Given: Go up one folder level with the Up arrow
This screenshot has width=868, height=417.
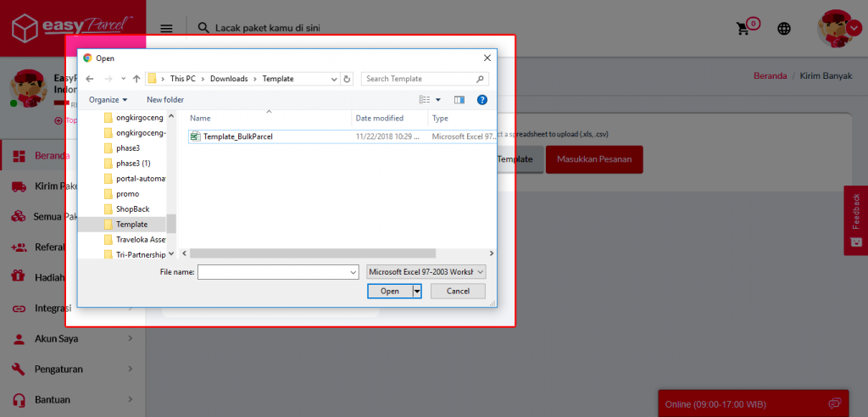Looking at the screenshot, I should (x=136, y=79).
